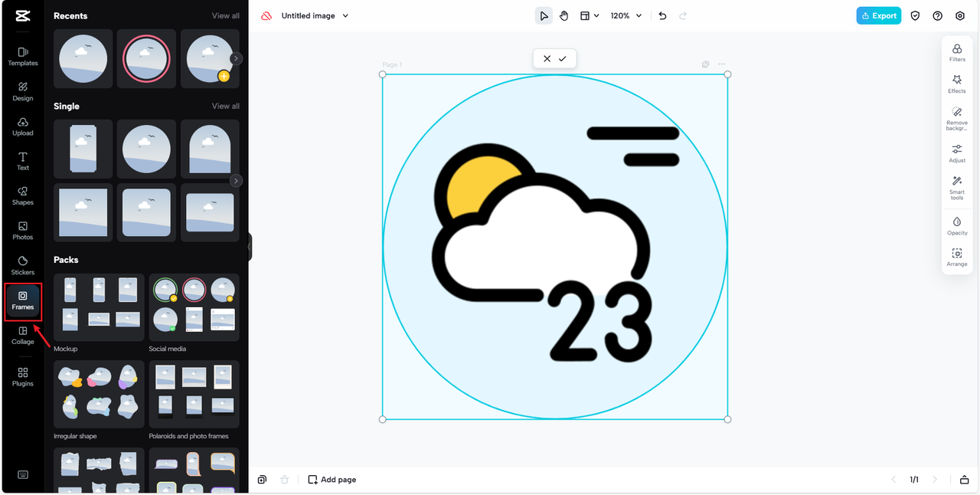Duplicate page icon above canvas
The image size is (980, 495).
click(705, 64)
